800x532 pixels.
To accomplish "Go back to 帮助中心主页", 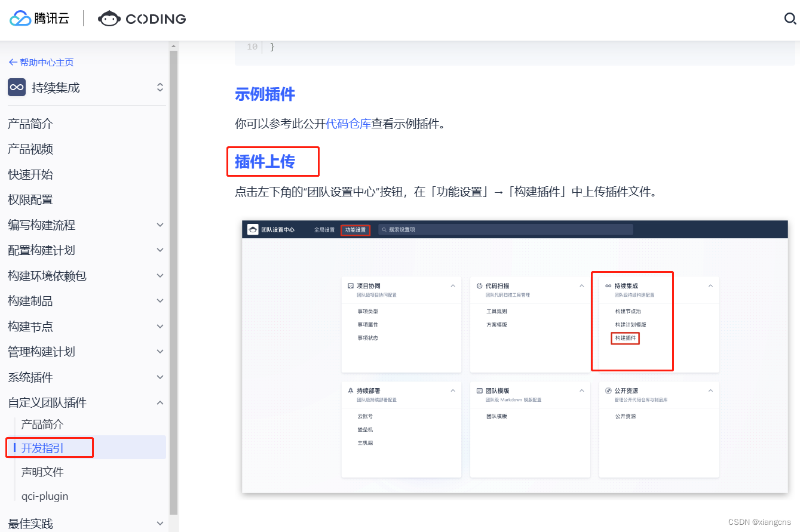I will tap(41, 62).
